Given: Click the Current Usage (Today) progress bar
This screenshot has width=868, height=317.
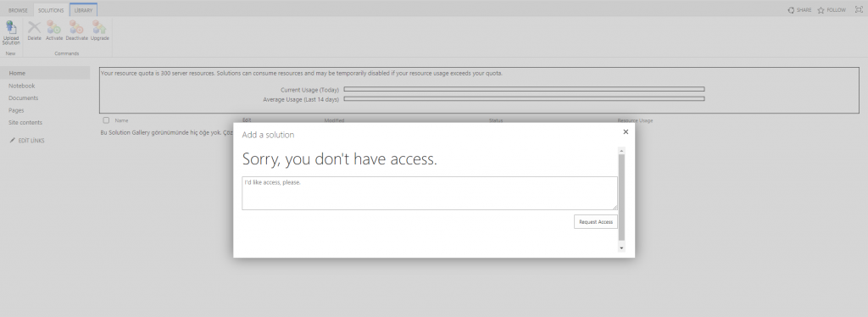Looking at the screenshot, I should click(524, 89).
